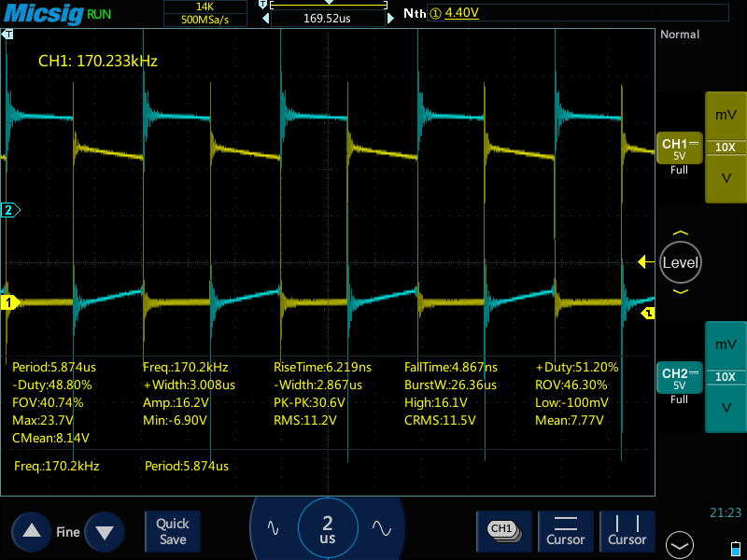The image size is (747, 560).
Task: Open the 2 us timebase dial
Action: click(x=328, y=528)
